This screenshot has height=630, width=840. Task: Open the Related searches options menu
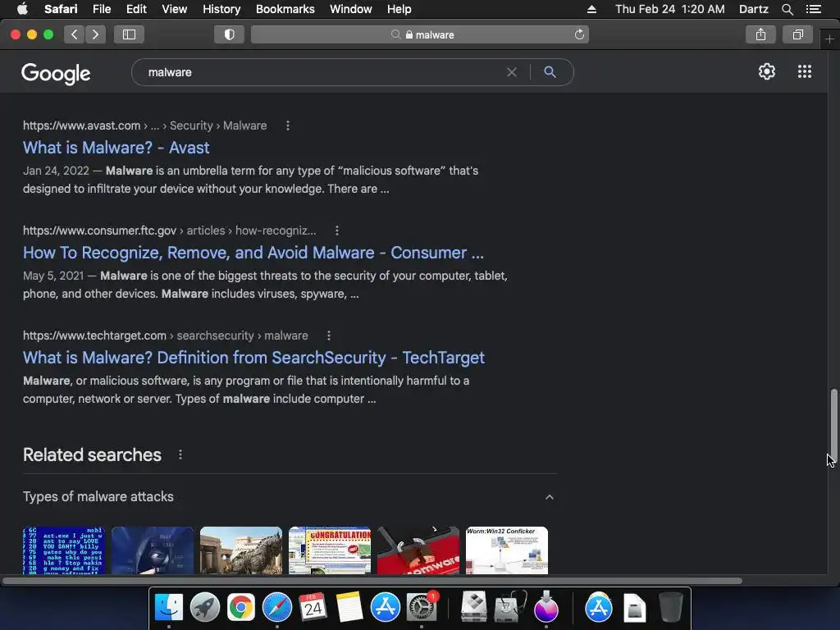point(180,454)
